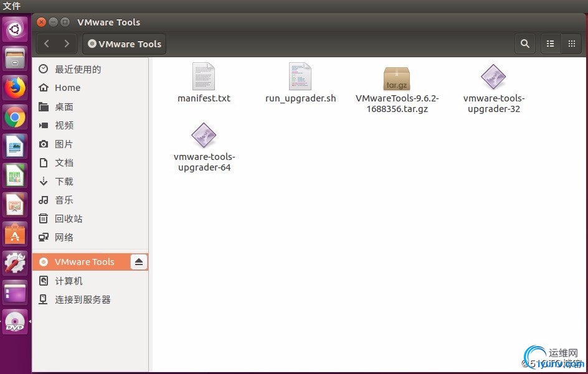Viewport: 588px width, 374px height.
Task: Open LibreOffice Calc from the dock
Action: (x=15, y=175)
